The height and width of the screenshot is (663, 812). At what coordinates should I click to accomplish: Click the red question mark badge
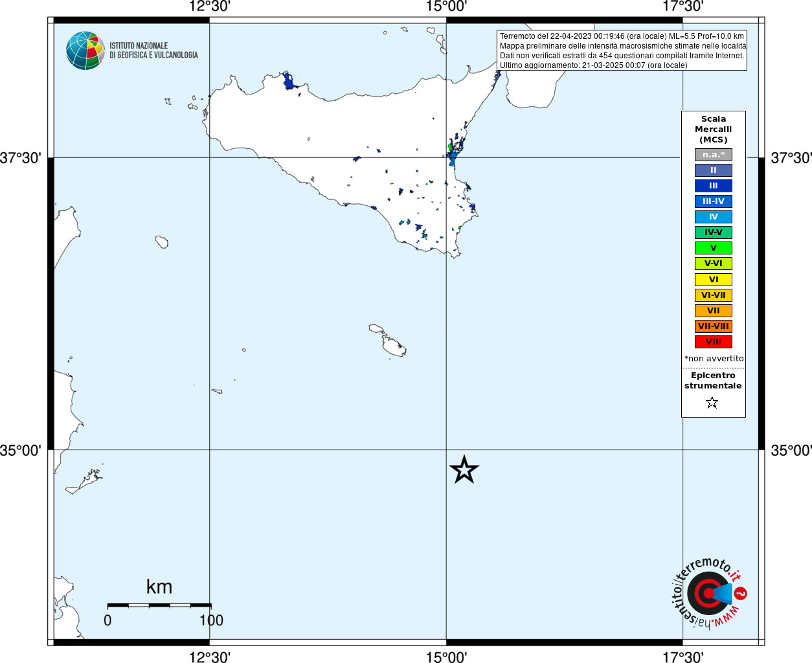pos(741,593)
